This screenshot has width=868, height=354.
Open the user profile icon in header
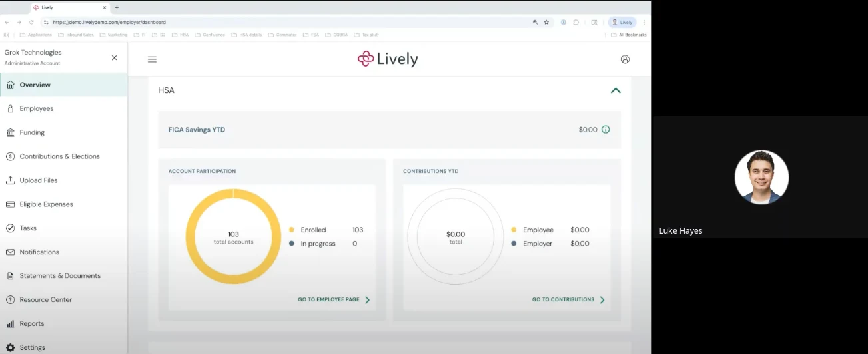click(625, 59)
